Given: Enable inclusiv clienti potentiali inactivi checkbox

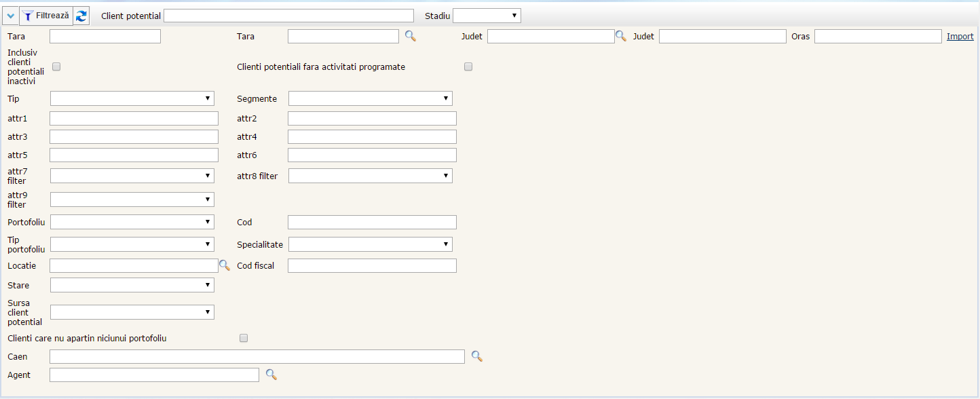Looking at the screenshot, I should point(56,66).
